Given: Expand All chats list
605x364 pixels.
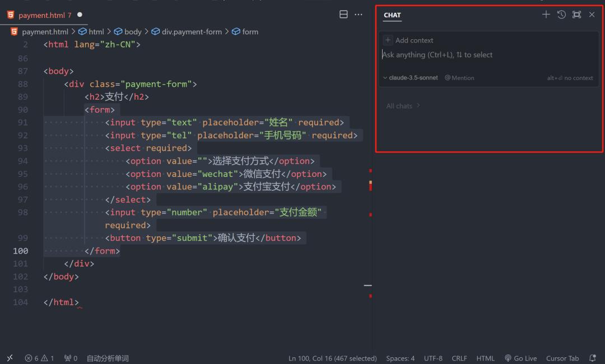Looking at the screenshot, I should click(x=403, y=106).
